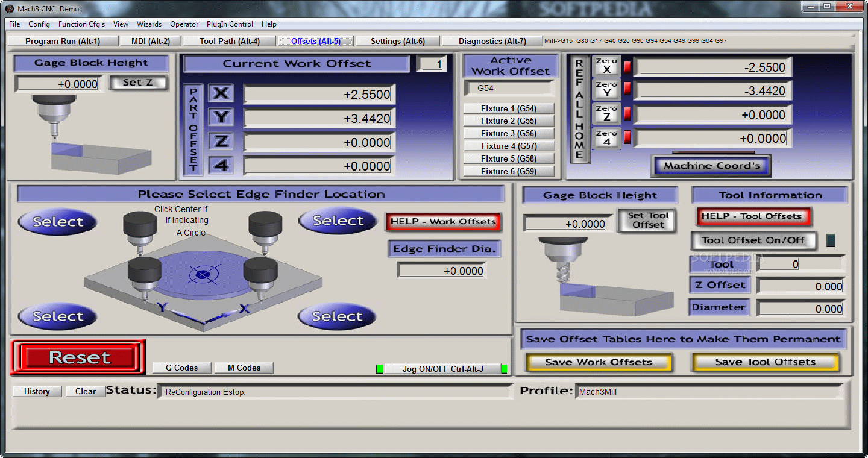Switch to Tool Path (Alt-4) tab
This screenshot has height=458, width=868.
coord(230,41)
